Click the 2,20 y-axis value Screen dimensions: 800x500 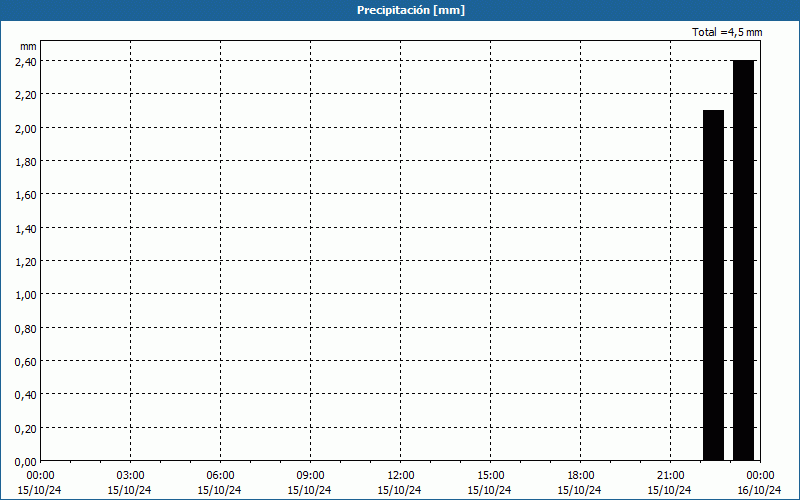tap(26, 95)
